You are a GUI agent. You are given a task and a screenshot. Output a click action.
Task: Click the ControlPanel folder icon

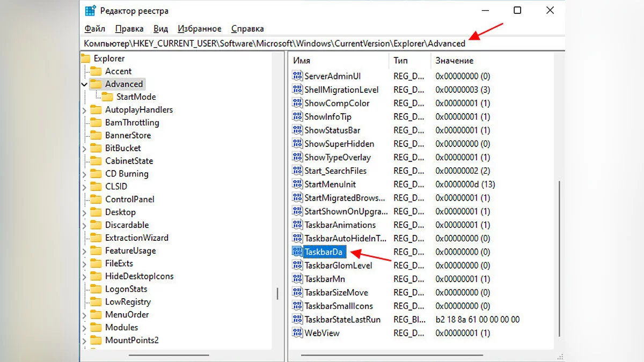[x=96, y=200]
